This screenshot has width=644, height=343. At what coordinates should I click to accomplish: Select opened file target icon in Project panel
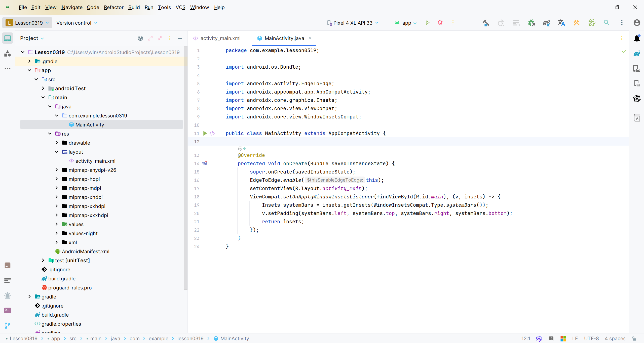point(140,38)
